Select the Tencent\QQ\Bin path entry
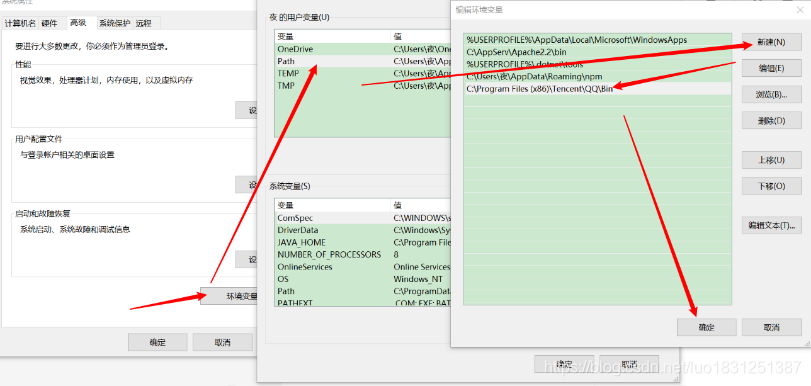The height and width of the screenshot is (386, 811). tap(597, 89)
